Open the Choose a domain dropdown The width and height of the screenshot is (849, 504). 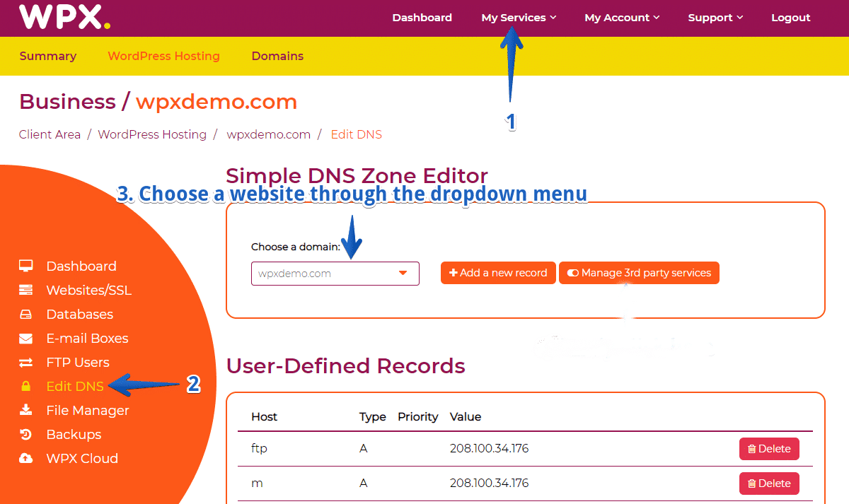[x=335, y=274]
